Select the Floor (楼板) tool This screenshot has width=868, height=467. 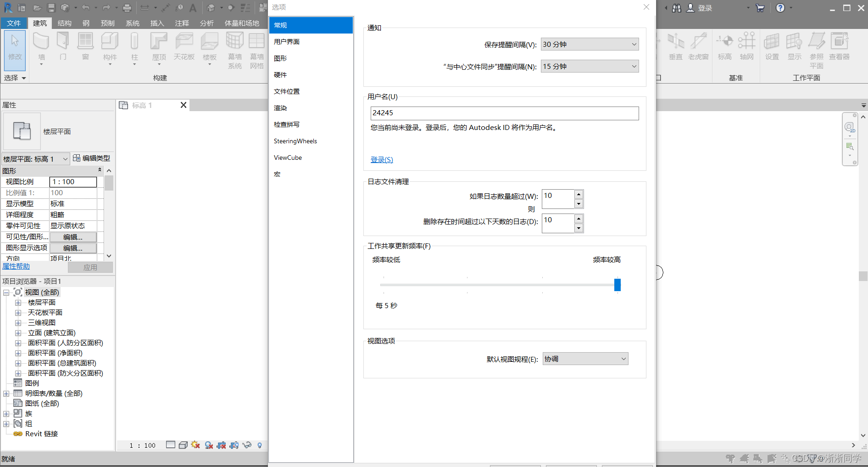coord(210,48)
